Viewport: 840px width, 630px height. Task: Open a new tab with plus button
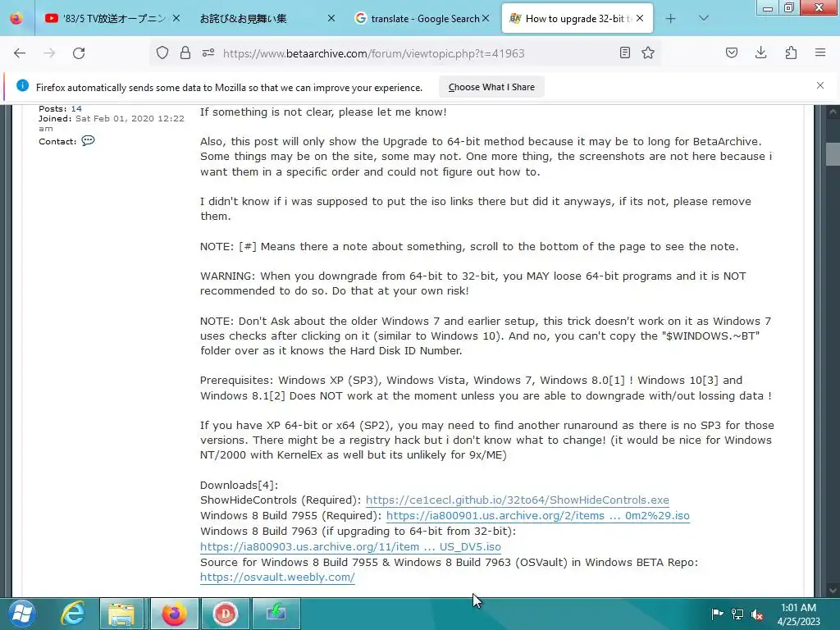point(671,19)
